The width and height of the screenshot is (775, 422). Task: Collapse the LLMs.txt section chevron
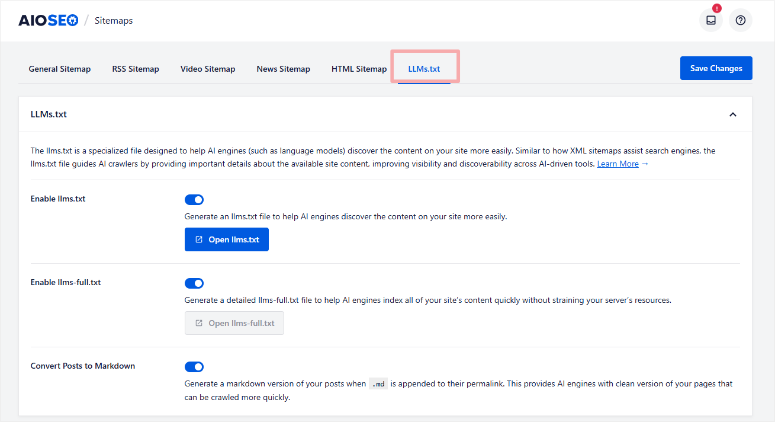[x=732, y=115]
